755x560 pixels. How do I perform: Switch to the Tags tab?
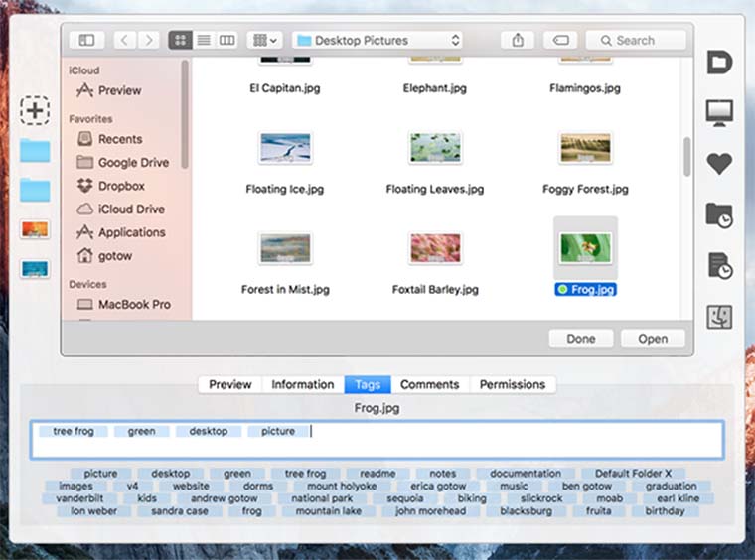coord(368,385)
